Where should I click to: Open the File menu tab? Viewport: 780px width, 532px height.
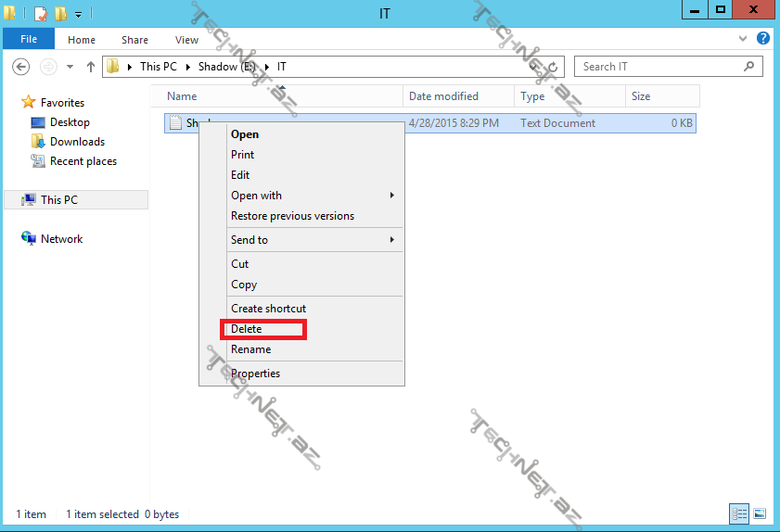point(29,40)
